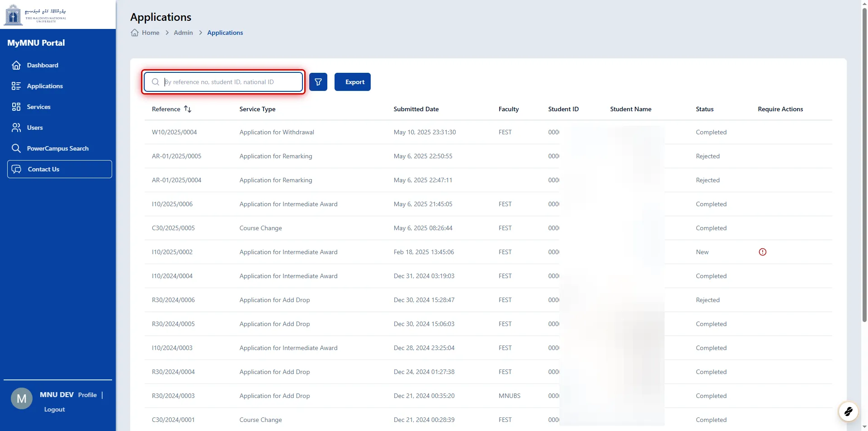Image resolution: width=868 pixels, height=431 pixels.
Task: Click the Application for Withdrawal service type
Action: tap(277, 132)
